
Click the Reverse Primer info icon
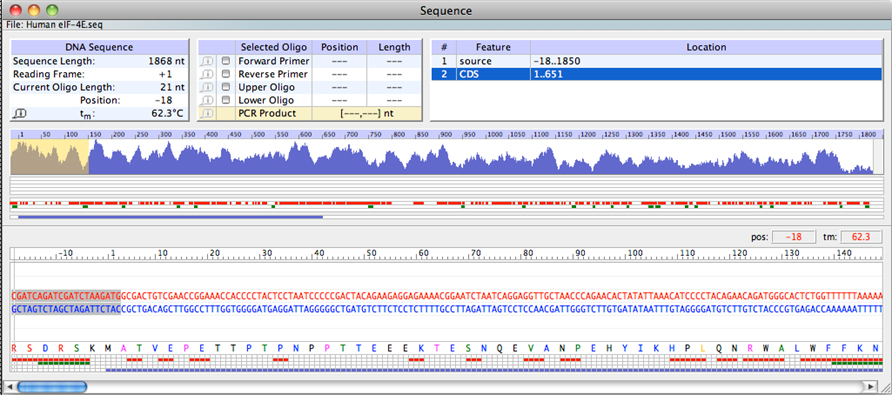pyautogui.click(x=208, y=74)
